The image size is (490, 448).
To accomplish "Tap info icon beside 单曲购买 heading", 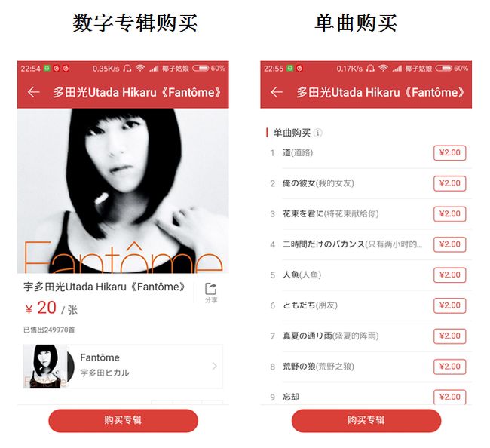I will coord(318,133).
